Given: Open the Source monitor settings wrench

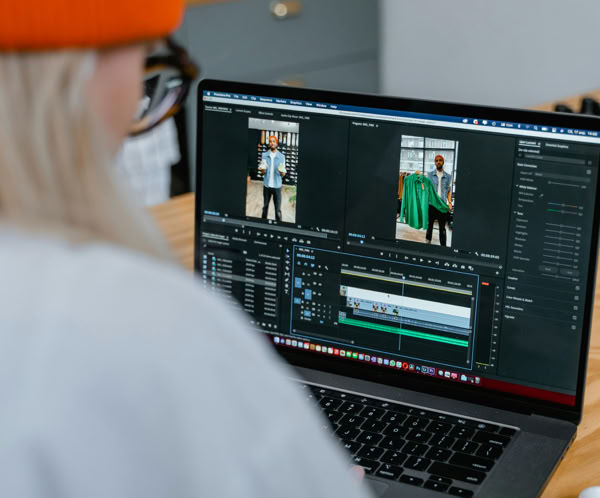Looking at the screenshot, I should tap(318, 229).
